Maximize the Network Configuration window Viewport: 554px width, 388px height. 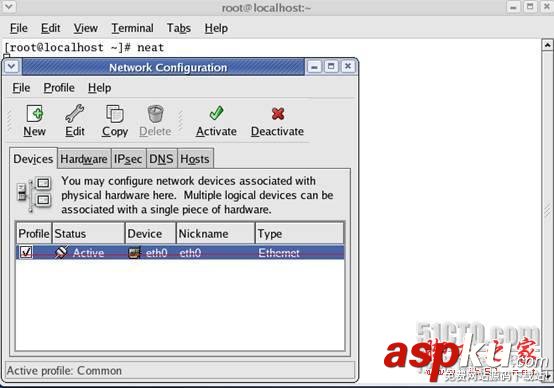(331, 66)
